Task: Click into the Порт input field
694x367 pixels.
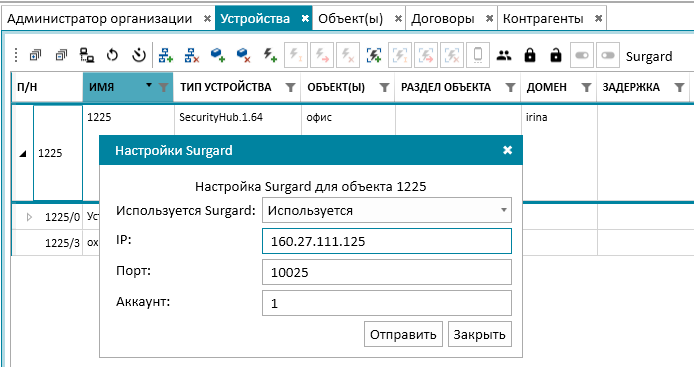Action: 387,272
